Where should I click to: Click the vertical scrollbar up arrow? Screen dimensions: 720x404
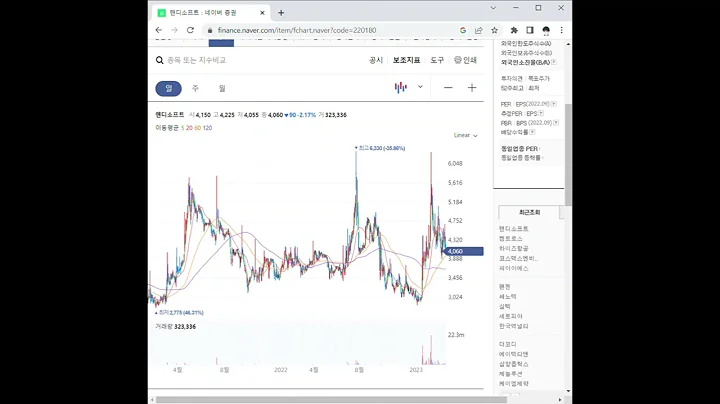568,44
